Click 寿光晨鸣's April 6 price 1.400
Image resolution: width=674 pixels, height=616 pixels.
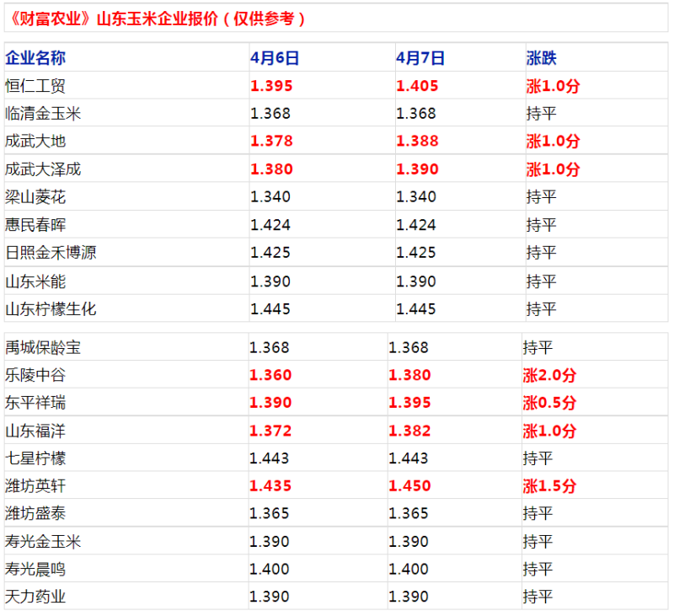click(269, 569)
